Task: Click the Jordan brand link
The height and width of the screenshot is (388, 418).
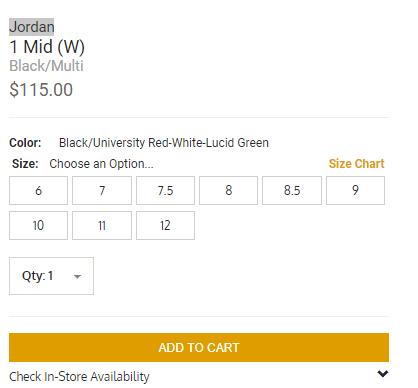Action: pyautogui.click(x=31, y=27)
